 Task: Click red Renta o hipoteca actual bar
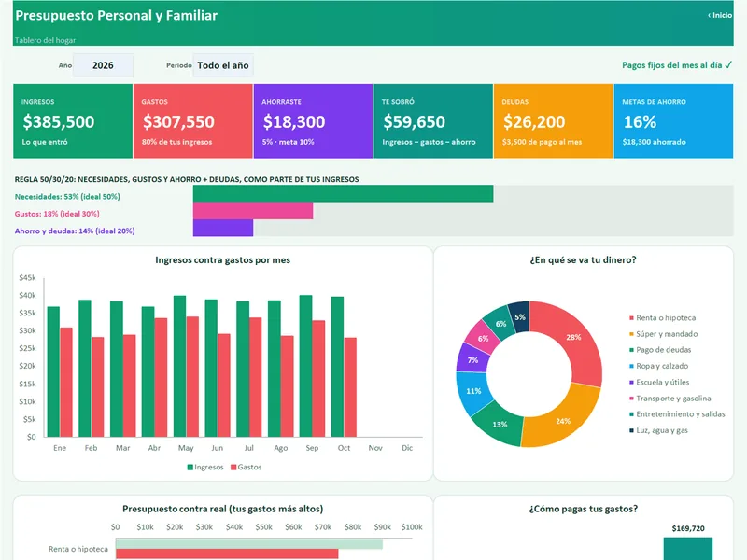pyautogui.click(x=227, y=553)
